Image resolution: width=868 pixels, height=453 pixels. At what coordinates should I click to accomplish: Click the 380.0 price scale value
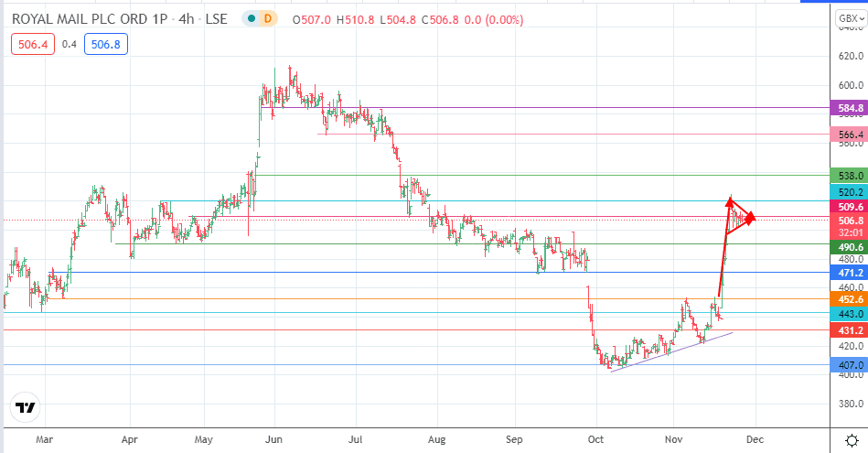tap(851, 404)
